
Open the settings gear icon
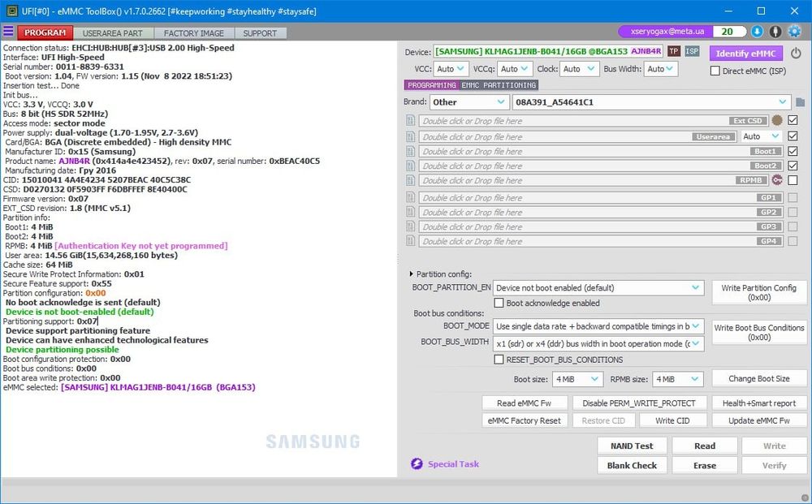tap(794, 32)
